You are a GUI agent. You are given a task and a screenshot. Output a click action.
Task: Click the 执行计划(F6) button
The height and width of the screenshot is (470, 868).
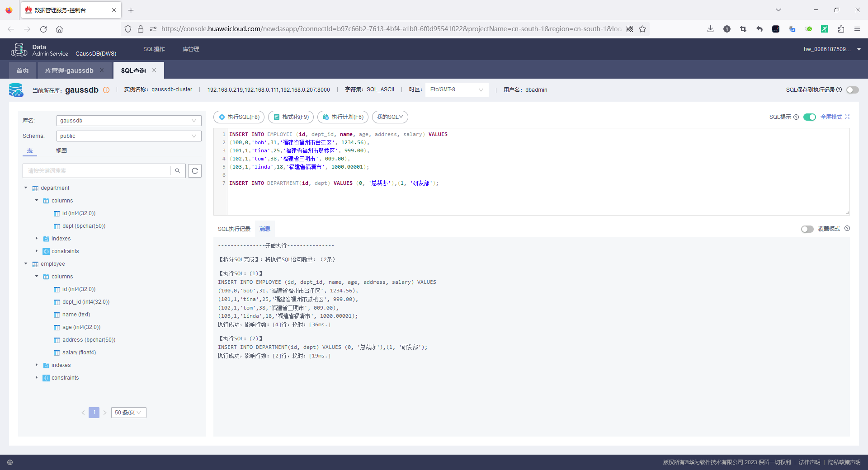tap(343, 117)
